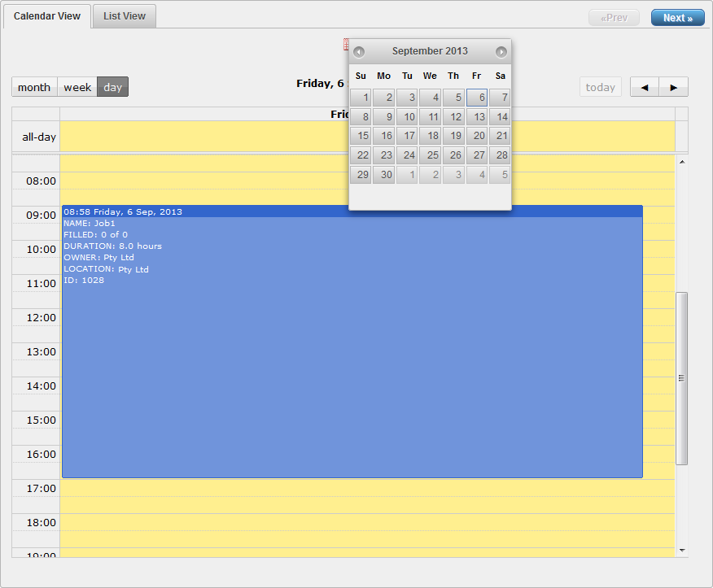Switch to the List View tab

click(125, 17)
